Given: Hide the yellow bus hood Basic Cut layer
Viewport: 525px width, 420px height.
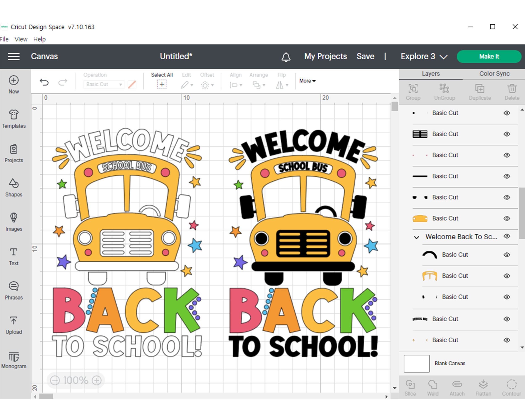Looking at the screenshot, I should pyautogui.click(x=507, y=218).
